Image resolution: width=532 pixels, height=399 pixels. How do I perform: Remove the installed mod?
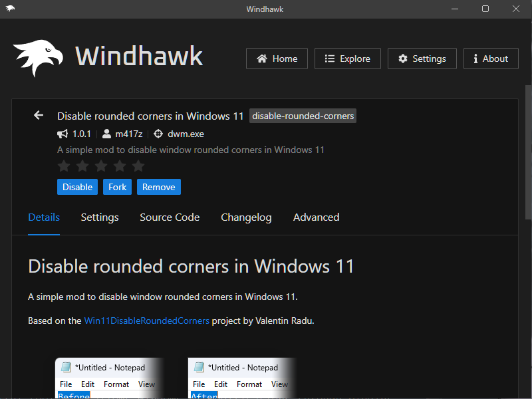point(158,187)
